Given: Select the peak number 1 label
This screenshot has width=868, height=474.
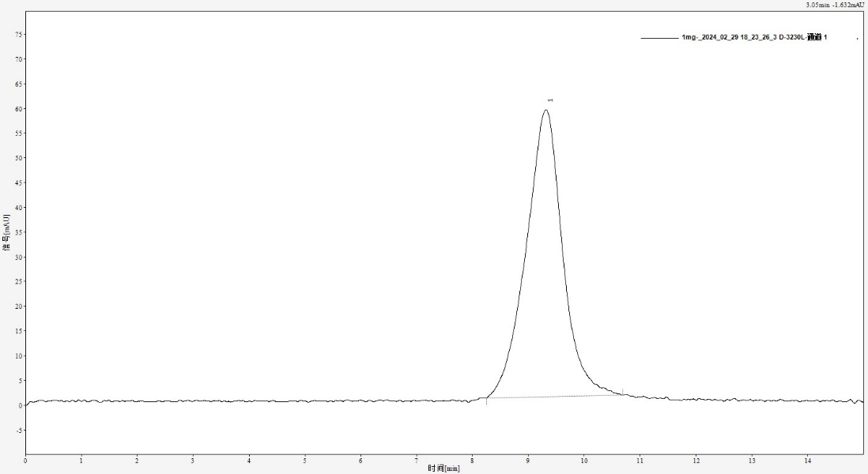Looking at the screenshot, I should 550,100.
